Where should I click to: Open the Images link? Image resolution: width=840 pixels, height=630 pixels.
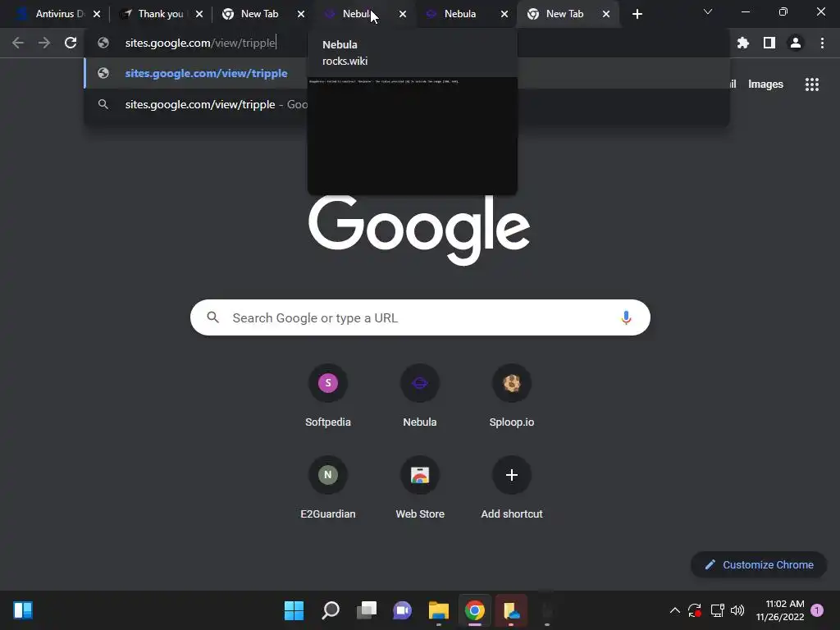(x=765, y=84)
